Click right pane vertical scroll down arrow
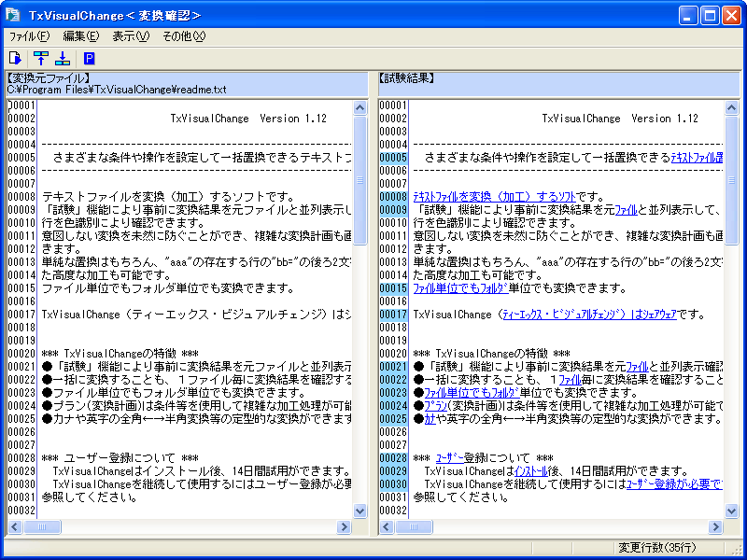The height and width of the screenshot is (560, 747). 732,511
